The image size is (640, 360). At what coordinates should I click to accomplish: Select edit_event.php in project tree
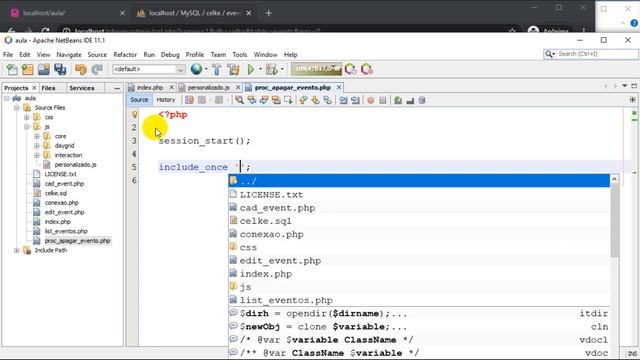point(64,212)
